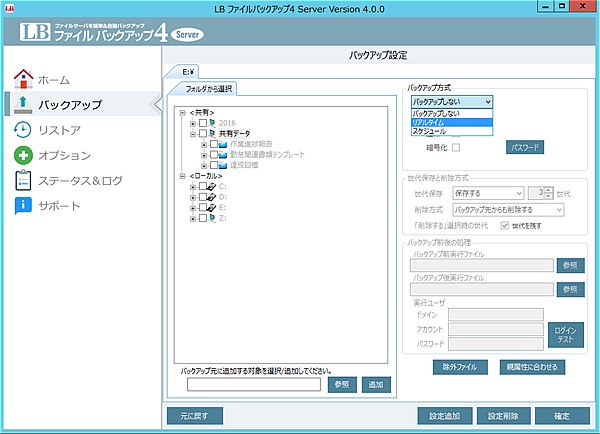This screenshot has width=600, height=434.
Task: Collapse the <共有> tree node
Action: tap(181, 112)
